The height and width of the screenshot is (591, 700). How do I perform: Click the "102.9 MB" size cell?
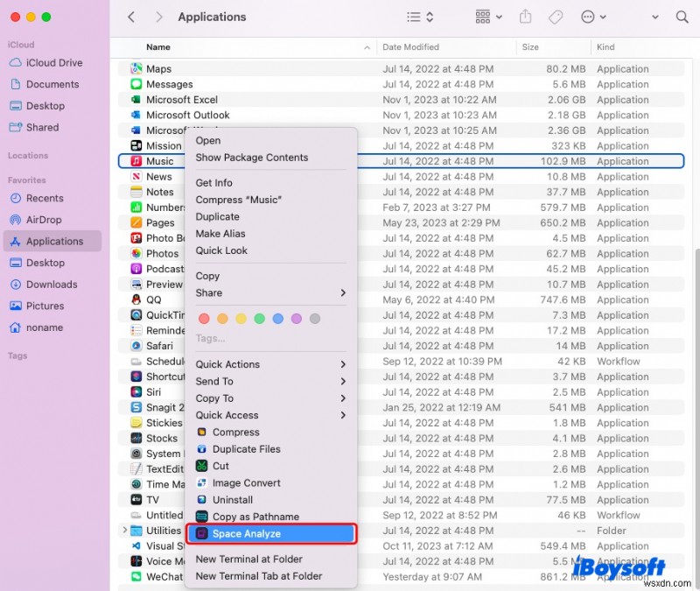point(563,161)
